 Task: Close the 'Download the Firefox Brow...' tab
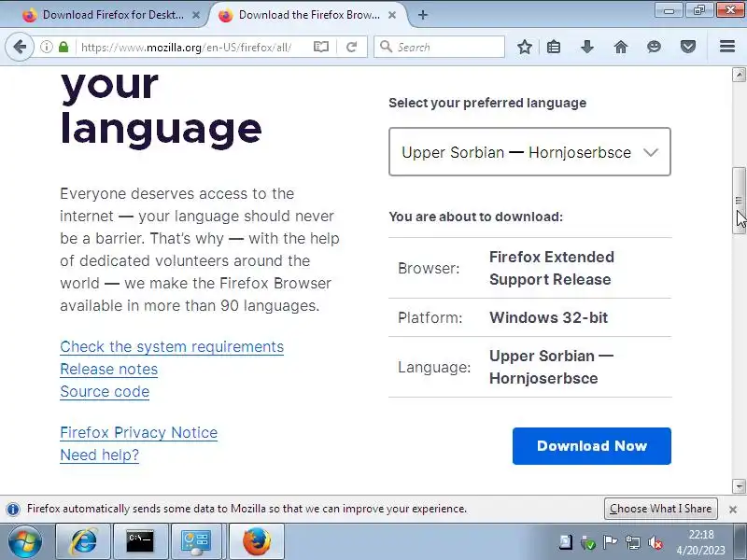[392, 15]
